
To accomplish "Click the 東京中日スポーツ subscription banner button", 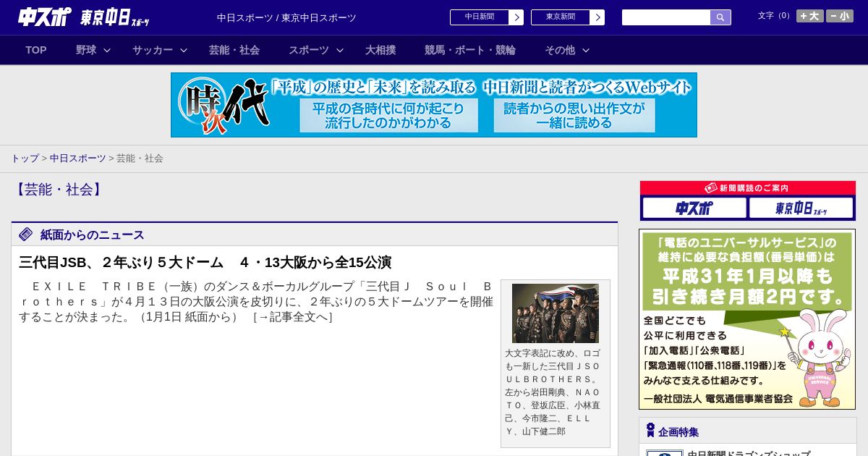I will [801, 208].
